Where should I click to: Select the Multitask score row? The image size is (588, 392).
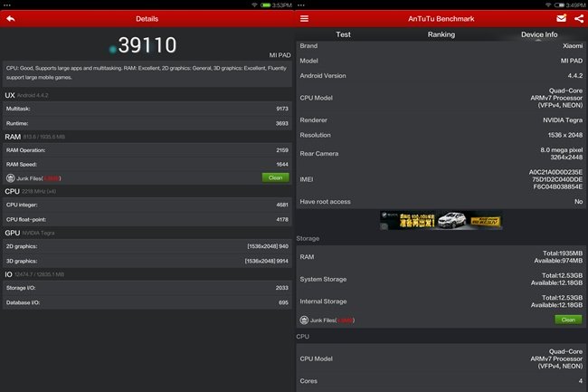147,109
